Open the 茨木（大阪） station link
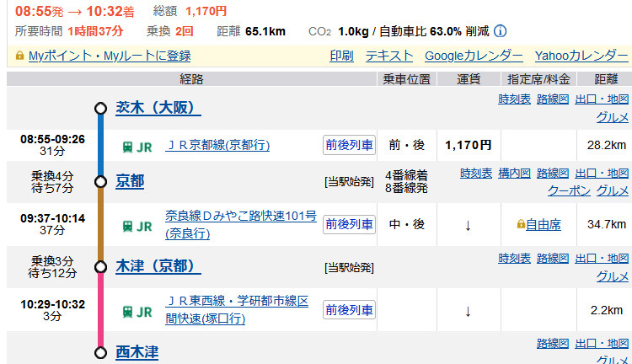The height and width of the screenshot is (364, 632). click(x=158, y=108)
